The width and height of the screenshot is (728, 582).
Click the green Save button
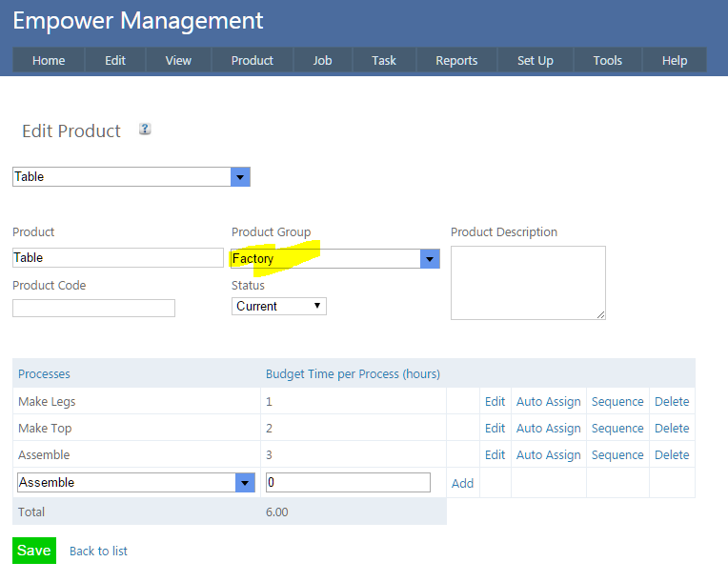click(x=33, y=551)
